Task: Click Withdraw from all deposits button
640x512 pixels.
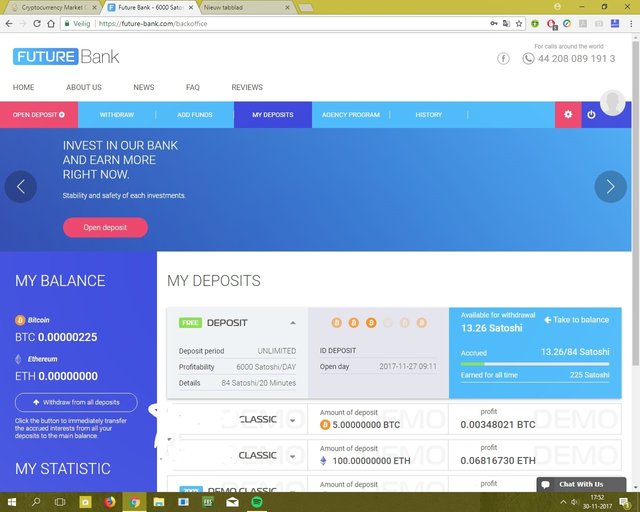Action: pos(76,403)
